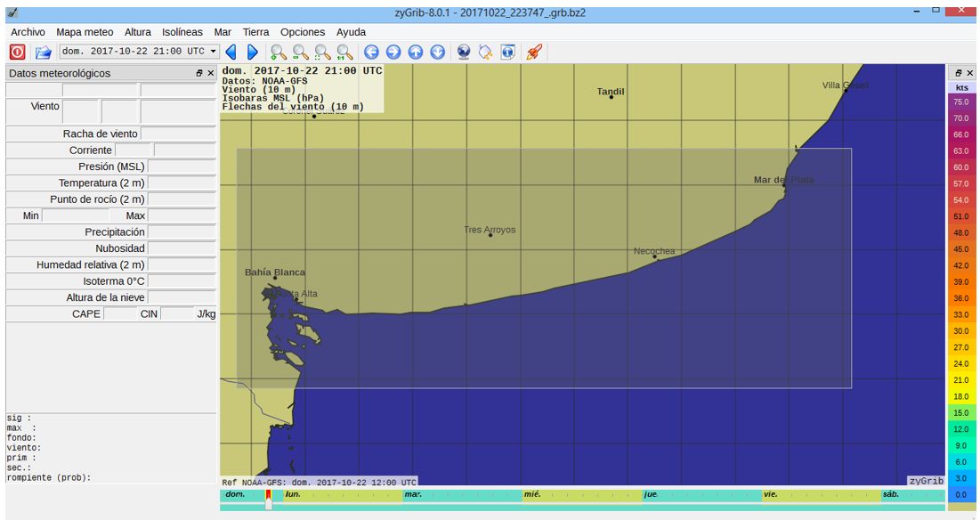The width and height of the screenshot is (980, 520).
Task: Click the Racha de viento value field
Action: tap(179, 134)
